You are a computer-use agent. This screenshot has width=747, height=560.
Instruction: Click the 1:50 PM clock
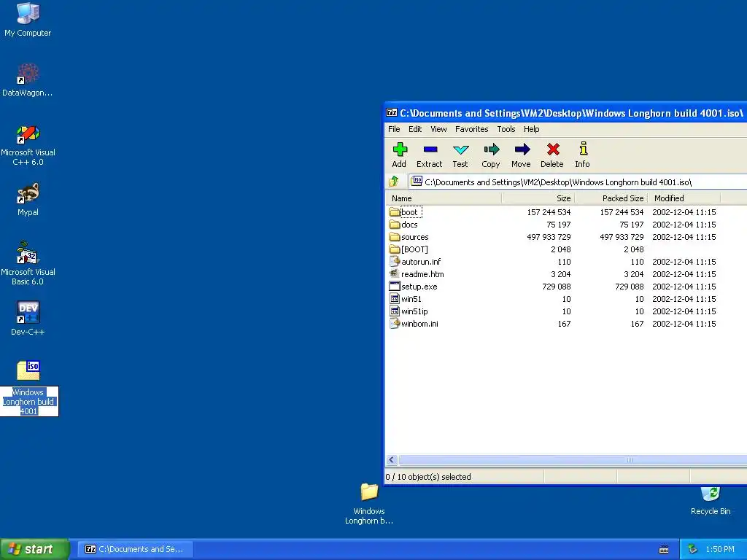pyautogui.click(x=720, y=550)
